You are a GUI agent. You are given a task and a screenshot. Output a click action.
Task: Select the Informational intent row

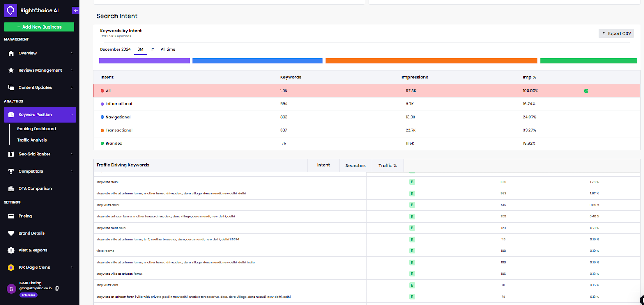point(367,104)
